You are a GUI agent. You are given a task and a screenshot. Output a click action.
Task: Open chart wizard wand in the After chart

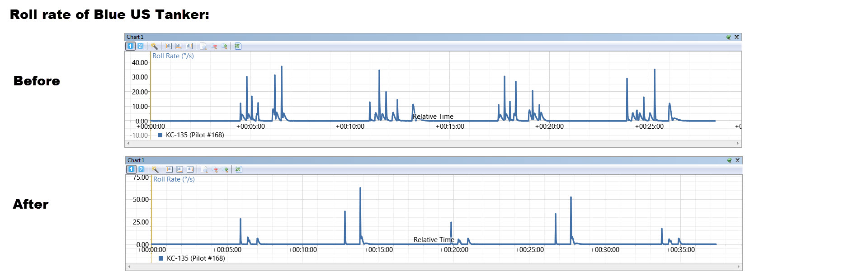155,169
